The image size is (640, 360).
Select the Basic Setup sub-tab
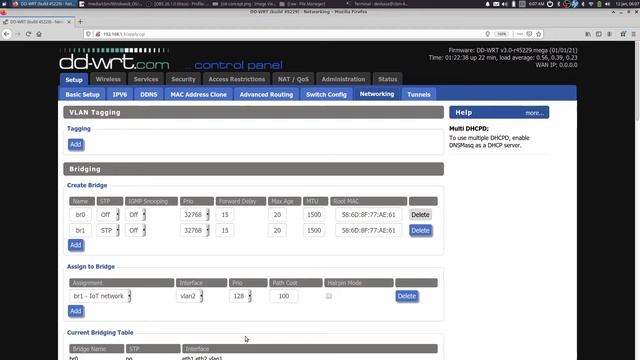coord(82,94)
